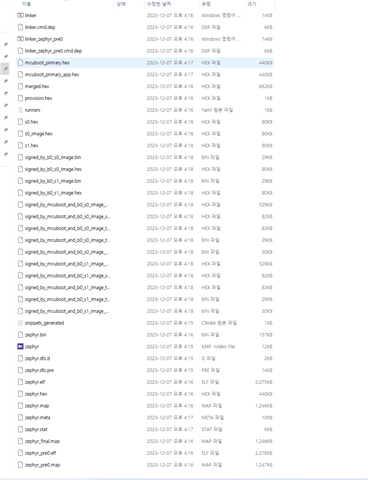Click the file icon beside signed_by_b0_s0_image.bin
Screen dimensions: 368x480
click(x=20, y=157)
